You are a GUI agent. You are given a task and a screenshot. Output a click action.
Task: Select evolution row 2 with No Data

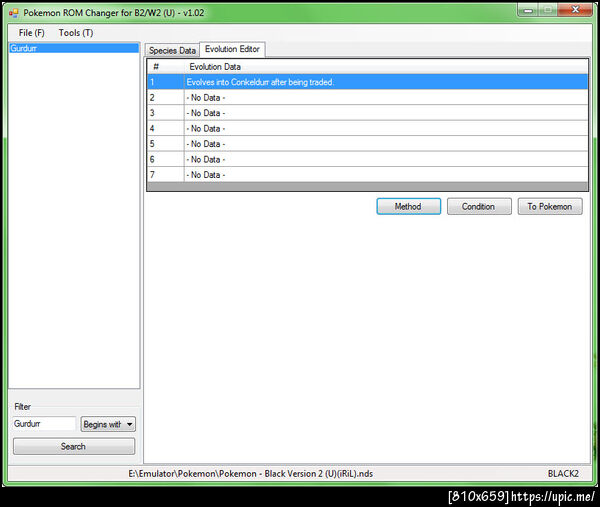[368, 98]
